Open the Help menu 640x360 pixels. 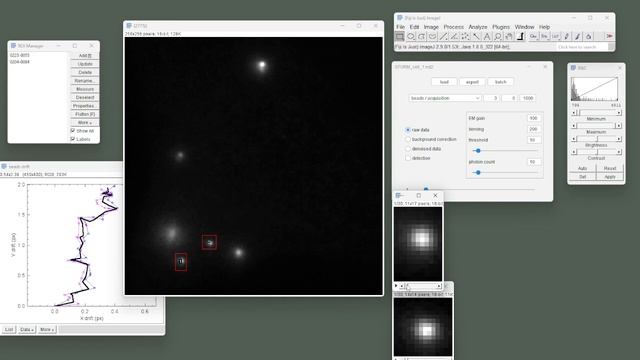(x=544, y=27)
